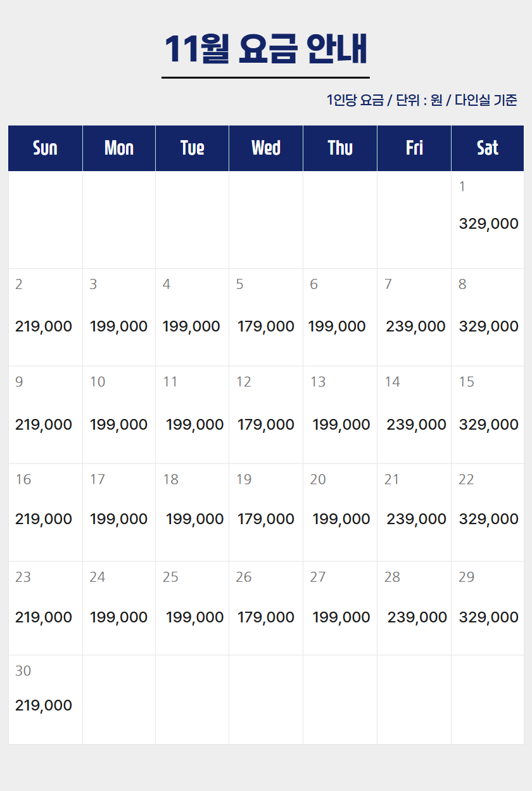This screenshot has height=791, width=532.
Task: Click the 1인당 요금 unit note text
Action: (422, 100)
